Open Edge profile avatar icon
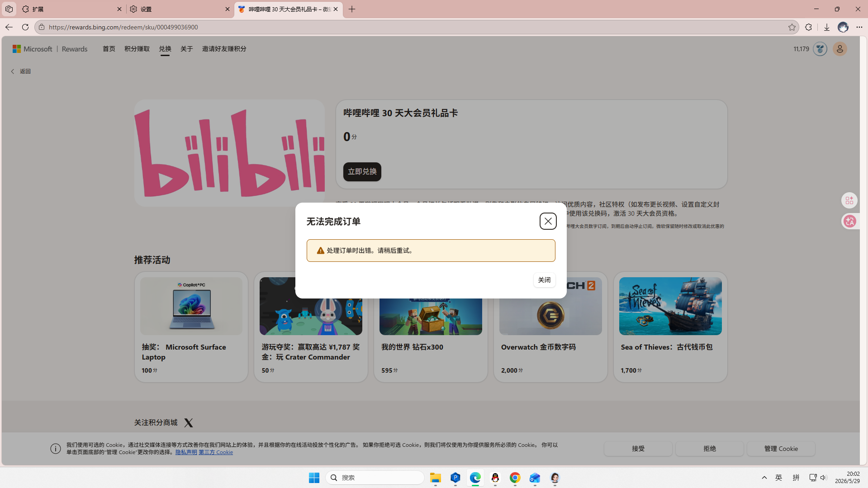Screen dimensions: 868x488 coord(843,27)
